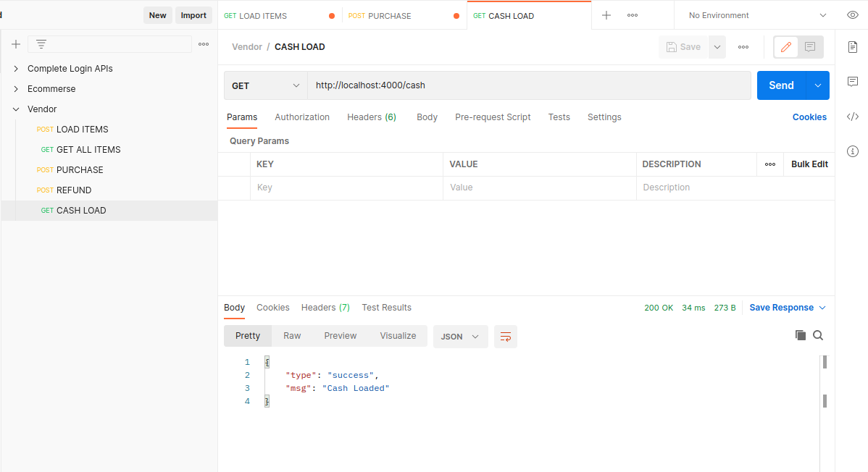Click Vendor breadcrumb link

[x=247, y=47]
